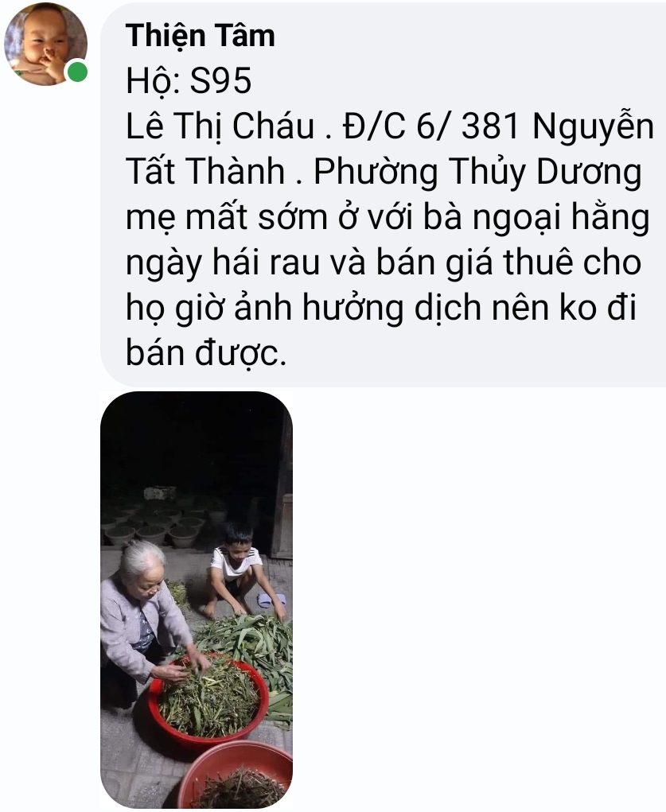
Task: Select the 'Hộ: S95' line
Action: pos(189,81)
